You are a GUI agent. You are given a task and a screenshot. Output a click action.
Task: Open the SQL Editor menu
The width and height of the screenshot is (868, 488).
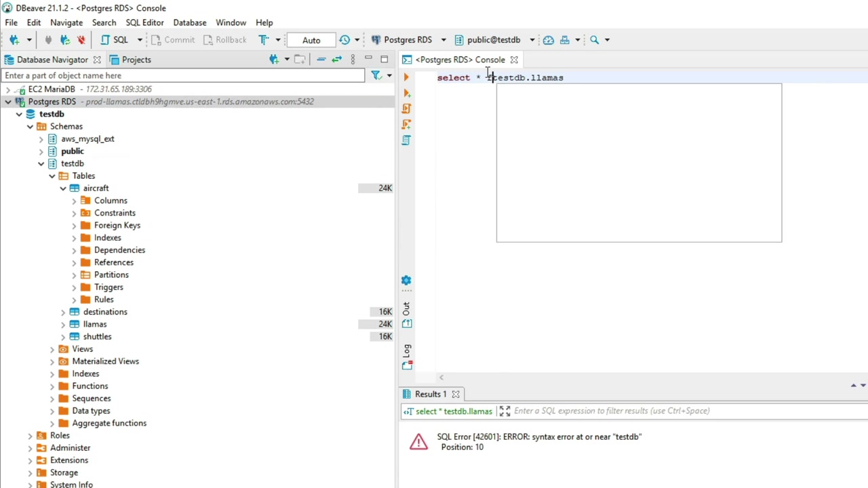pos(144,22)
